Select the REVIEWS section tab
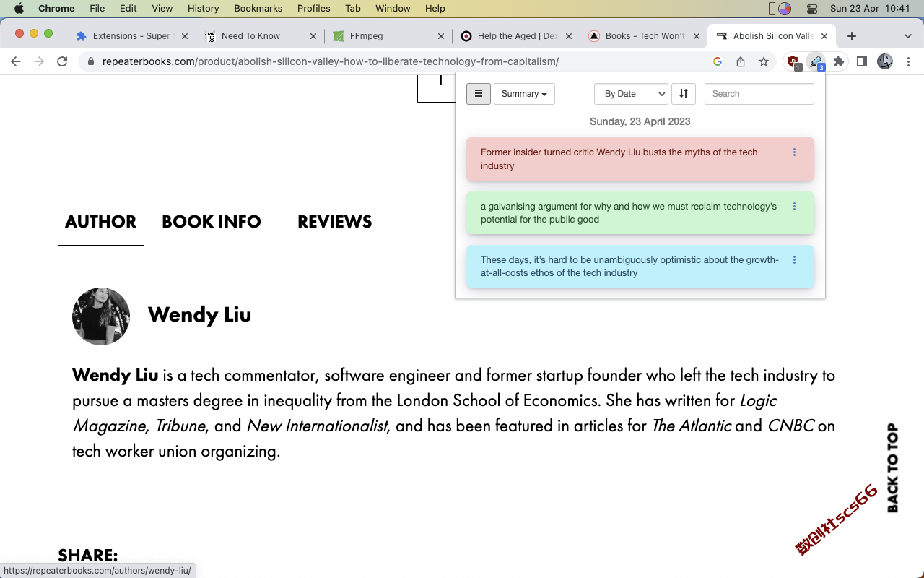 click(335, 222)
